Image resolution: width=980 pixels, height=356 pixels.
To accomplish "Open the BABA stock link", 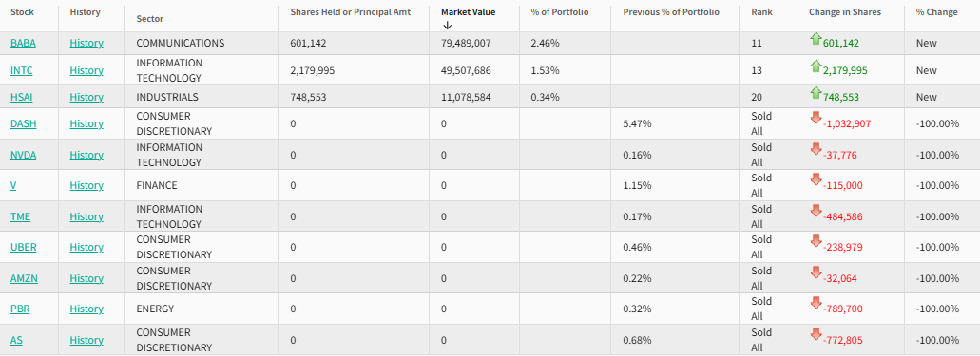I will coord(23,43).
